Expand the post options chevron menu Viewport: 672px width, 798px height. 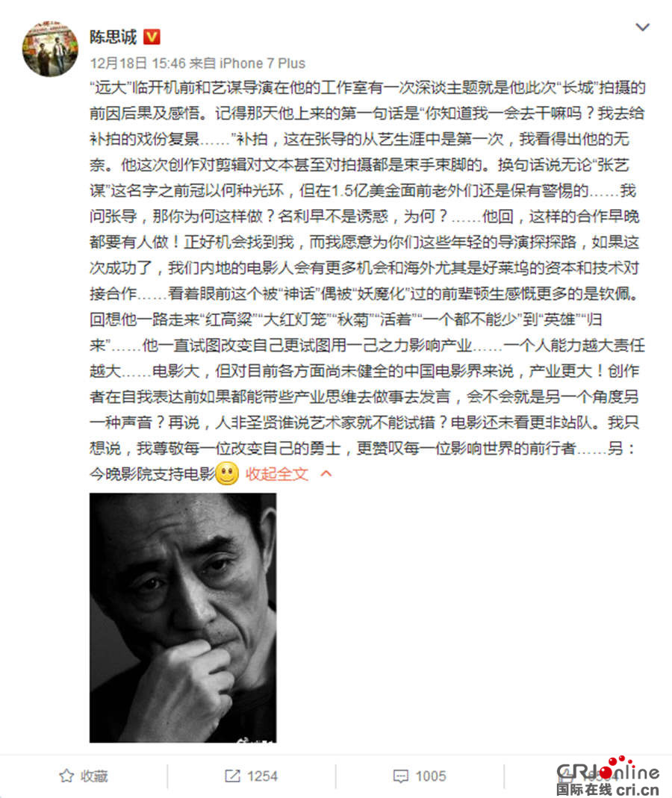tap(642, 27)
